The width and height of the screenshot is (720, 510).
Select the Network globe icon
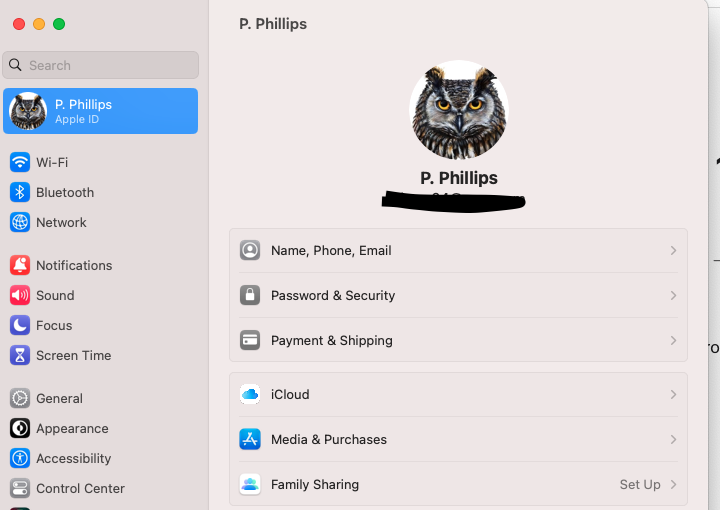pos(20,222)
